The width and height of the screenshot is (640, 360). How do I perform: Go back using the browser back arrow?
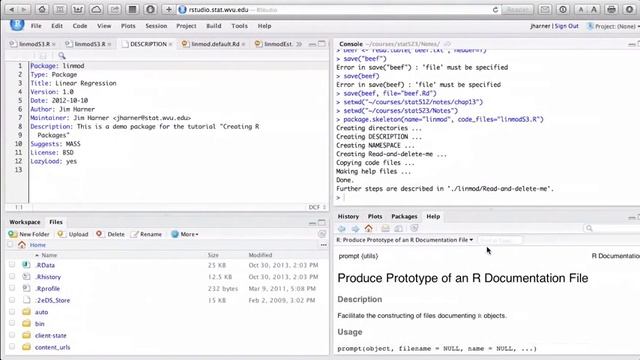click(12, 9)
